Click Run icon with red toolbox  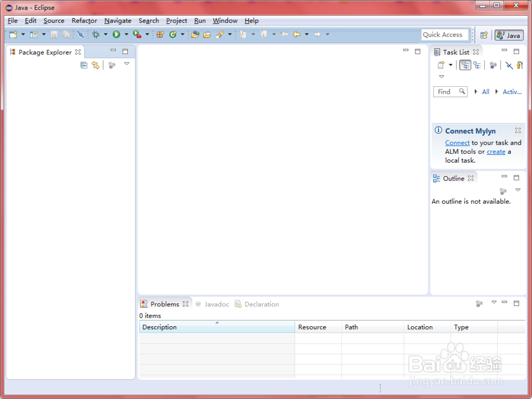coord(137,34)
